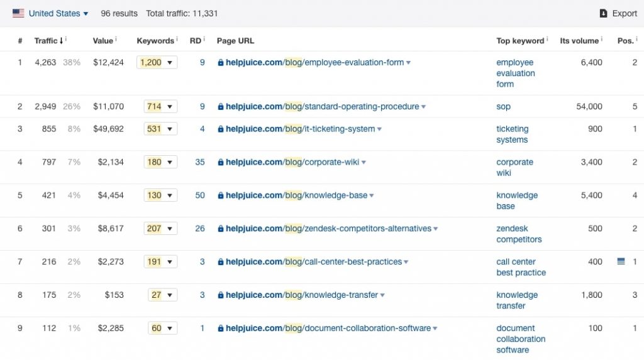
Task: Expand caret after zendesk-competitors-alternatives URL
Action: pyautogui.click(x=435, y=229)
